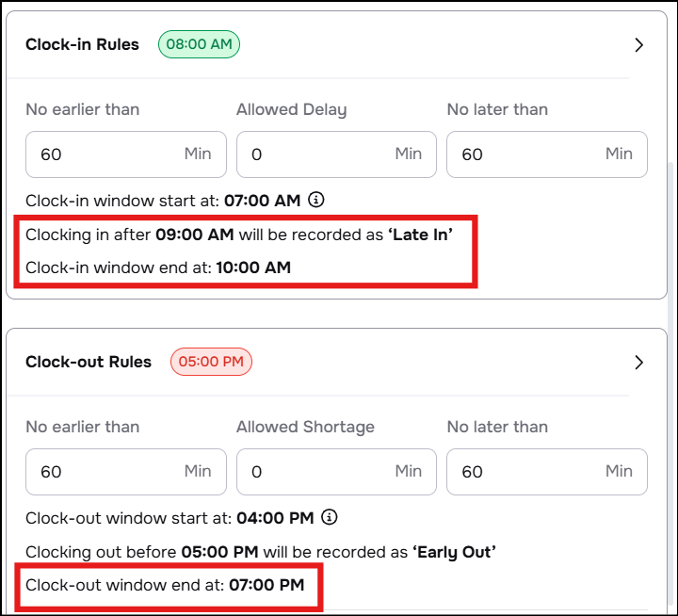This screenshot has height=616, width=678.
Task: Click the 'Allowed Shortage' field label
Action: [305, 427]
